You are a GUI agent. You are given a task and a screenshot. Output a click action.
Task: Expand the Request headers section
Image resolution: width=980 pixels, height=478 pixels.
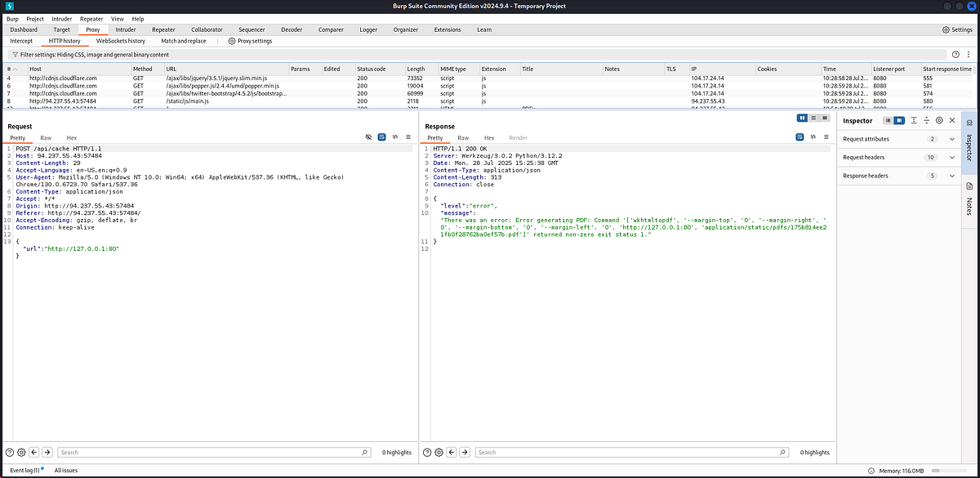pyautogui.click(x=898, y=157)
